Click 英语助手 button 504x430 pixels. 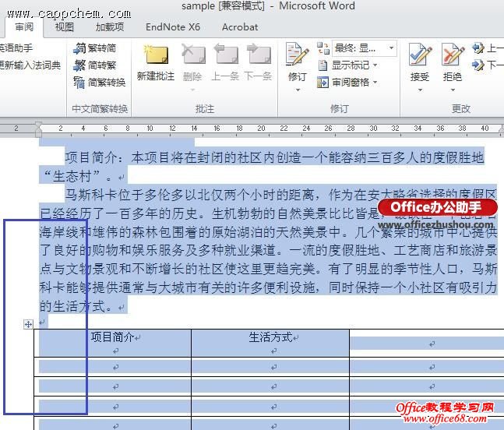[16, 48]
